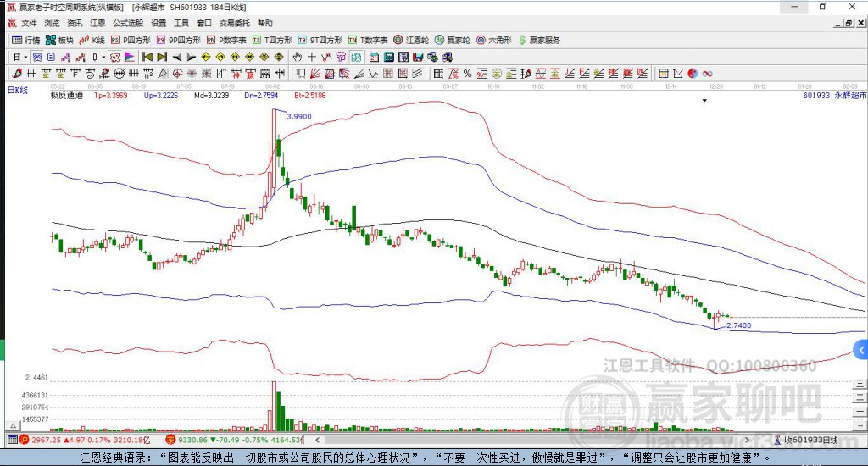Open the 赢家轮 wheel tool
Viewport: 868px width, 466px height.
(x=453, y=40)
